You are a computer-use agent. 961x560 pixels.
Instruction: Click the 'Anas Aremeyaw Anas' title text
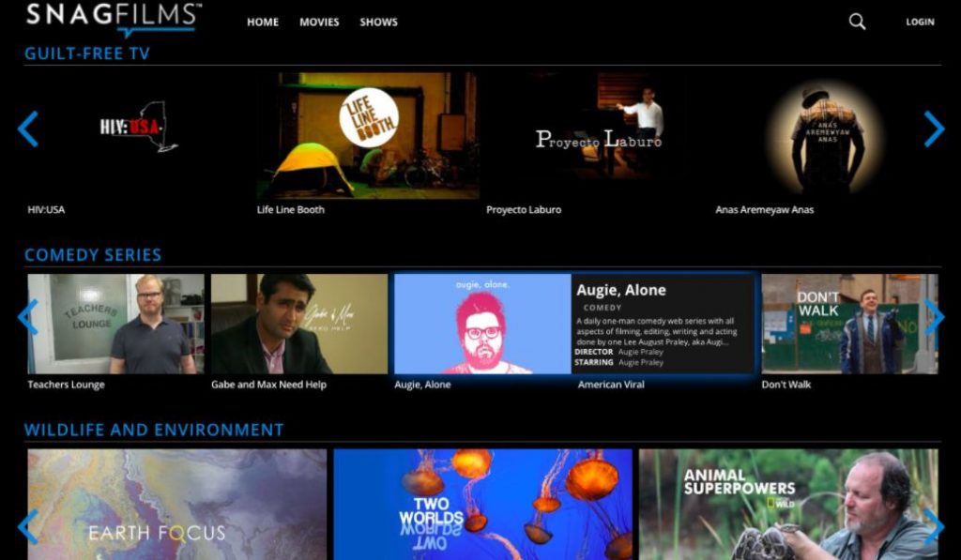[x=764, y=209]
